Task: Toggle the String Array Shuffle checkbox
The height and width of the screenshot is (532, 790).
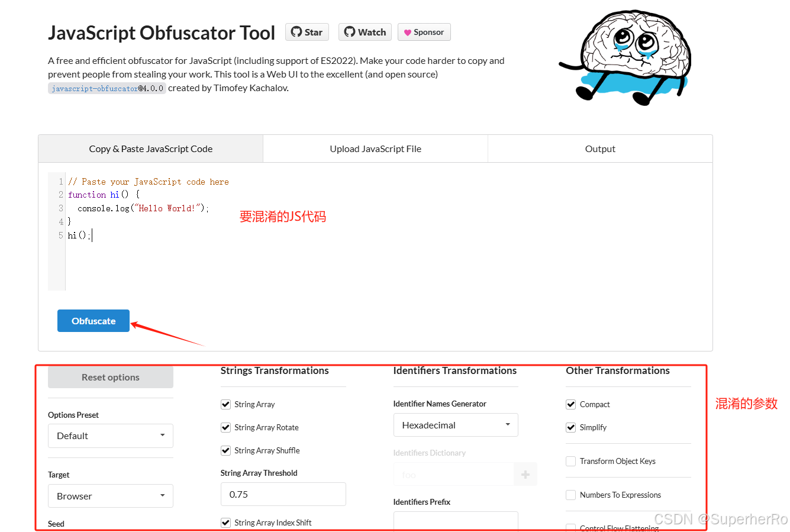Action: click(225, 450)
